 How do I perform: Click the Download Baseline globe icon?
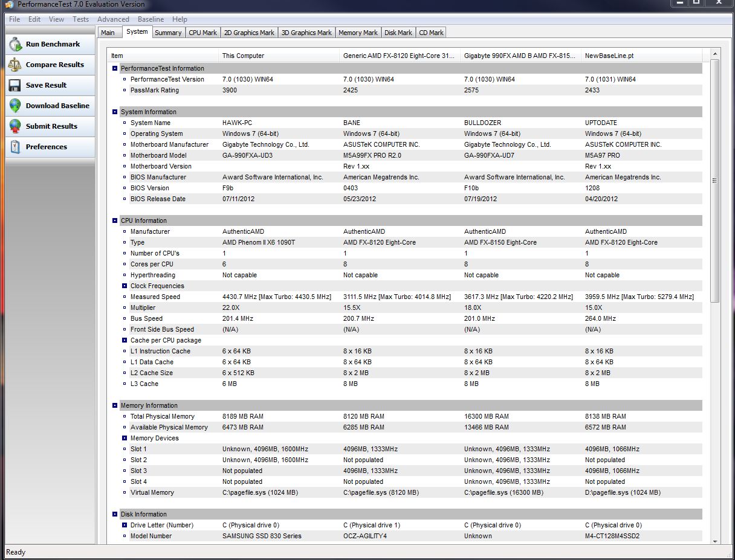(16, 106)
